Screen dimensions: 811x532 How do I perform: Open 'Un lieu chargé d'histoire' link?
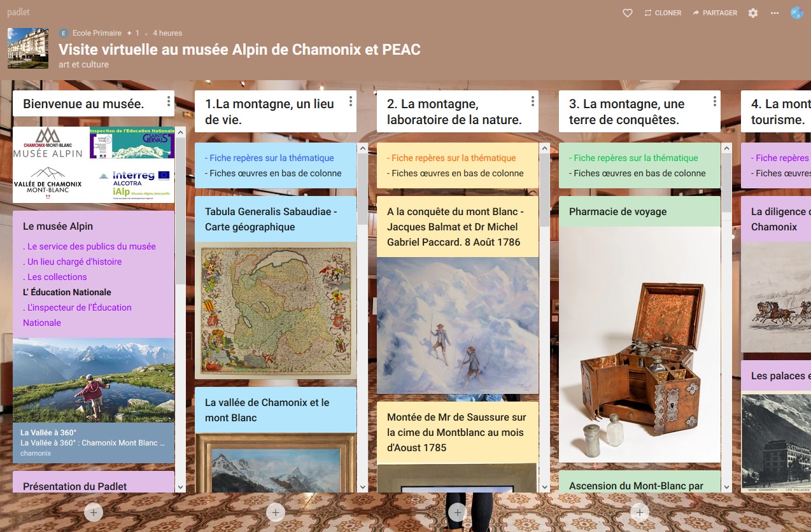click(x=74, y=262)
